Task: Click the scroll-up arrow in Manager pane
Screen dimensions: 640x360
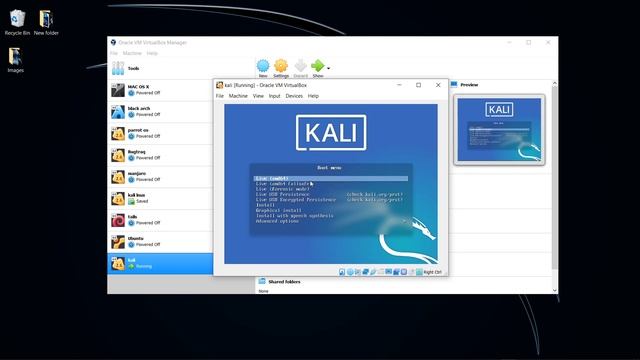Action: (554, 83)
